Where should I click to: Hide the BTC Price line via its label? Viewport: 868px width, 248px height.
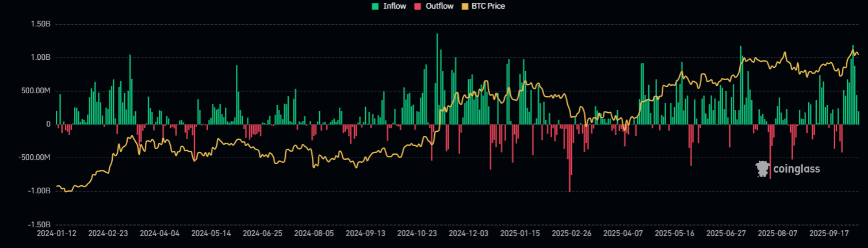click(x=488, y=6)
